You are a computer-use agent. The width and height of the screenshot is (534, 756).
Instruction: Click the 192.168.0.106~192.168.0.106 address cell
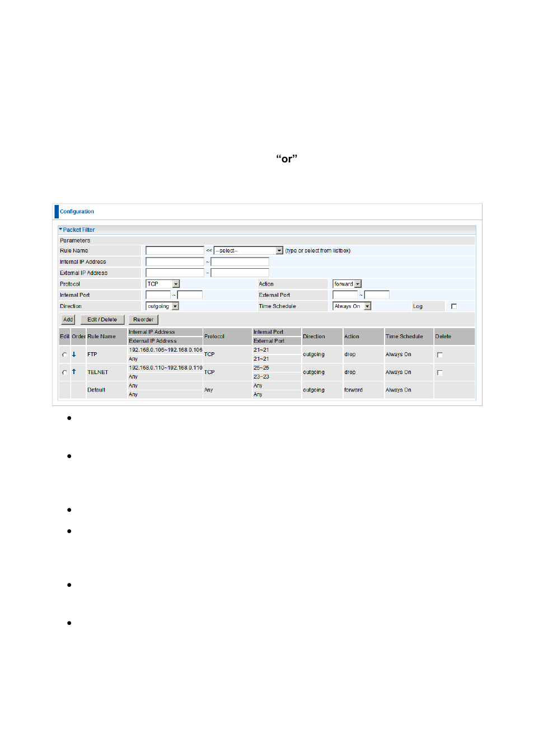tap(166, 350)
